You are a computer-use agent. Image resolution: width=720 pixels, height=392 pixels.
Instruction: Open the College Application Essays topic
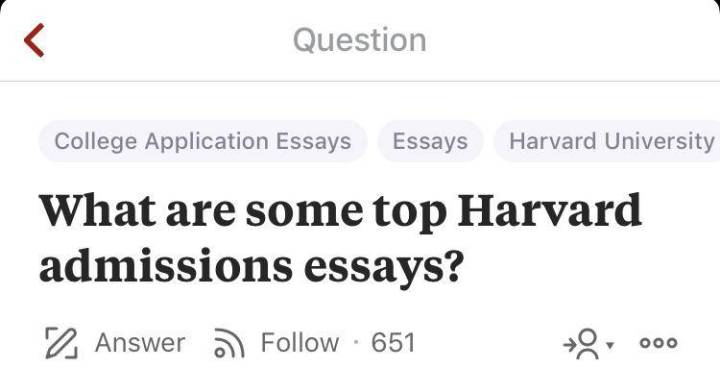tap(202, 141)
